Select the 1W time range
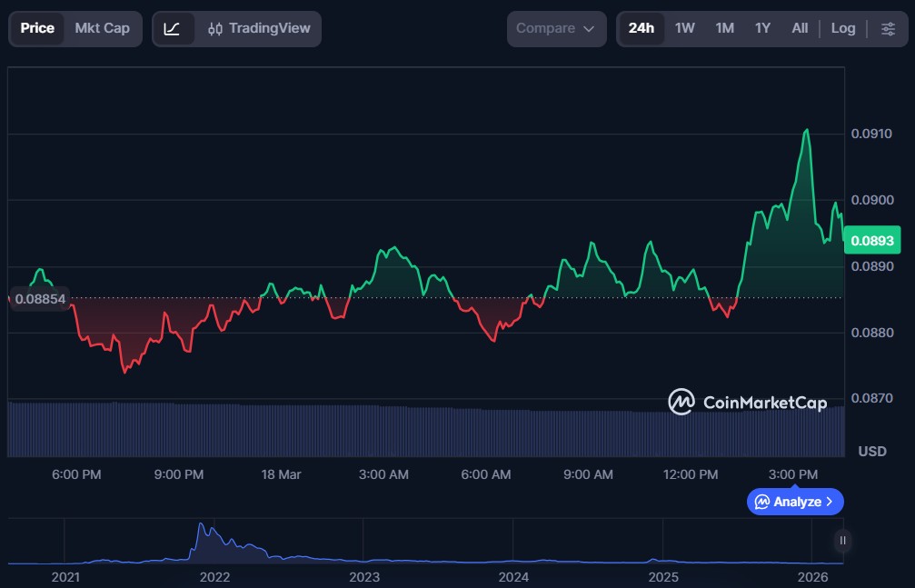 coord(684,28)
